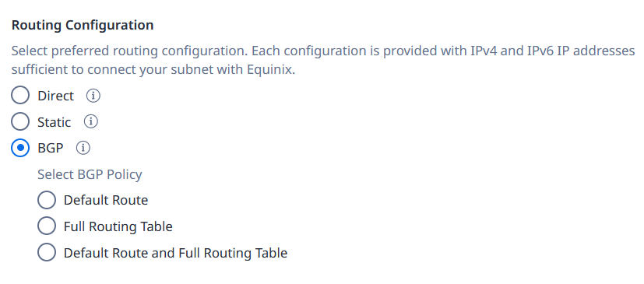Screen dimensions: 644x284
Task: Click the Select BGP Policy subheading
Action: (90, 174)
